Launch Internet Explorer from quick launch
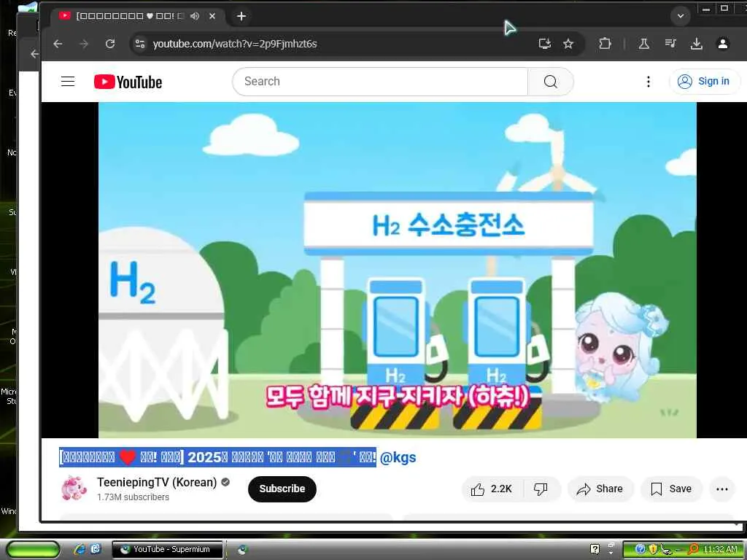 coord(80,550)
